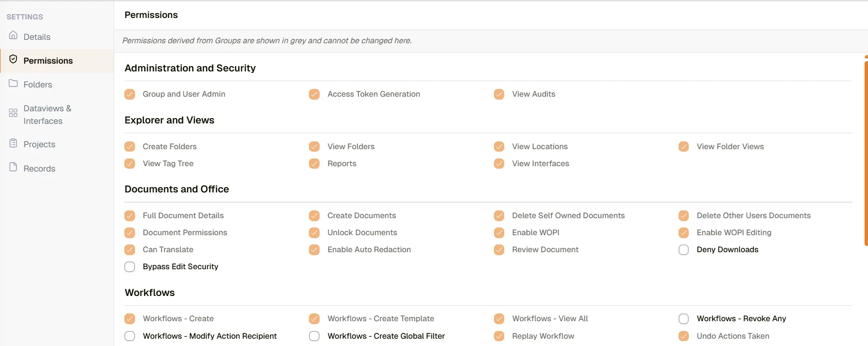Viewport: 868px width, 346px height.
Task: Click the View Locations checkbox
Action: (499, 147)
